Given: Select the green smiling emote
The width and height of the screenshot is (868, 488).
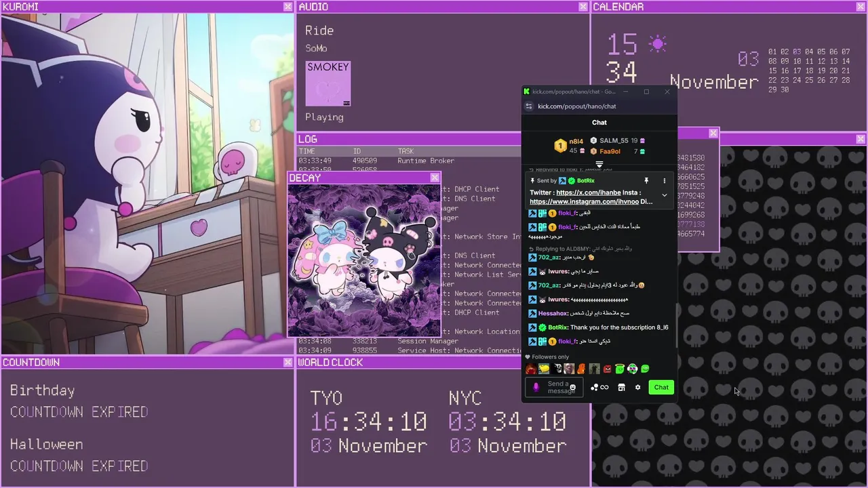Looking at the screenshot, I should [x=645, y=369].
